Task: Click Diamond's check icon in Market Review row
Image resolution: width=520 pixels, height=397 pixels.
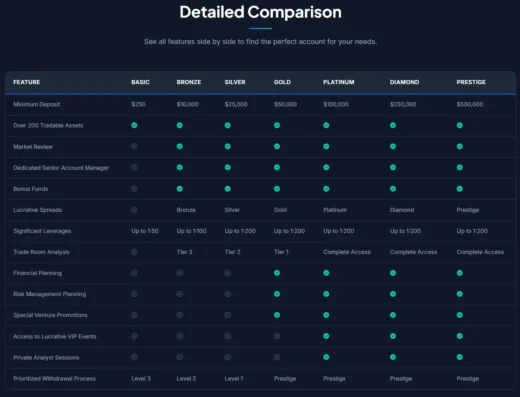Action: coord(393,146)
